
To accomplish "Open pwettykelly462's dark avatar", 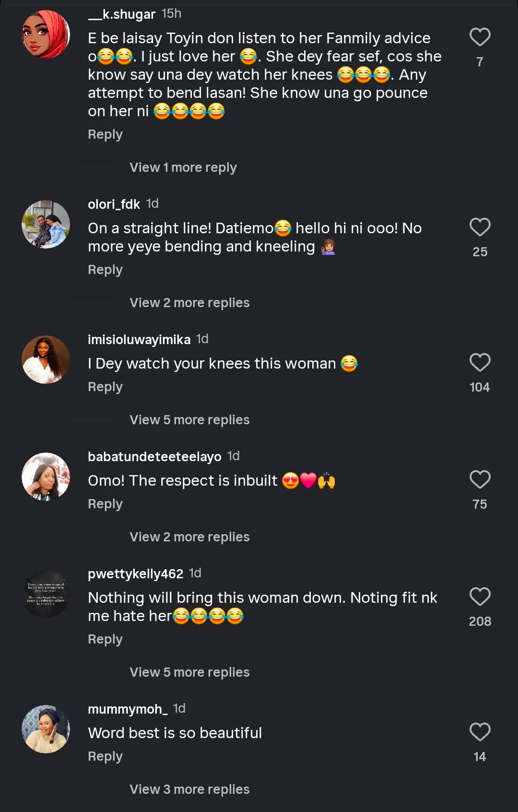I will (x=46, y=594).
